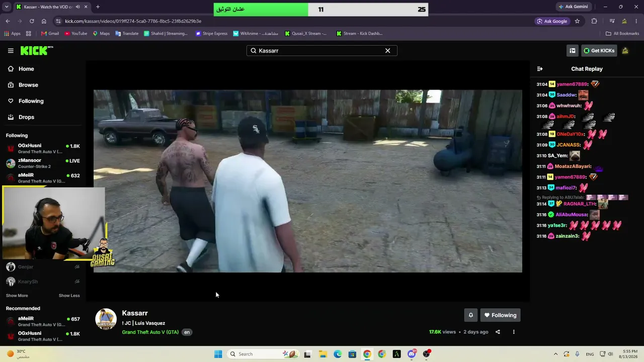Open OGxHusni channel under Recommended
The image size is (644, 362).
[43, 336]
